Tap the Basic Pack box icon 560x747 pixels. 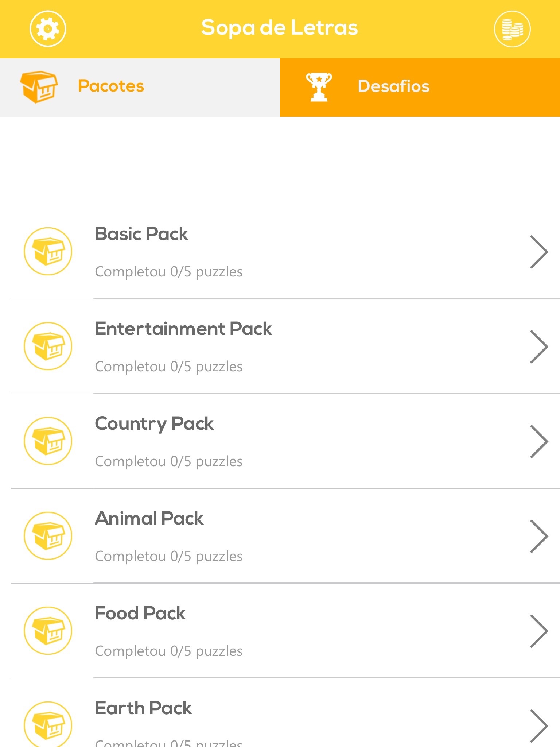point(48,251)
